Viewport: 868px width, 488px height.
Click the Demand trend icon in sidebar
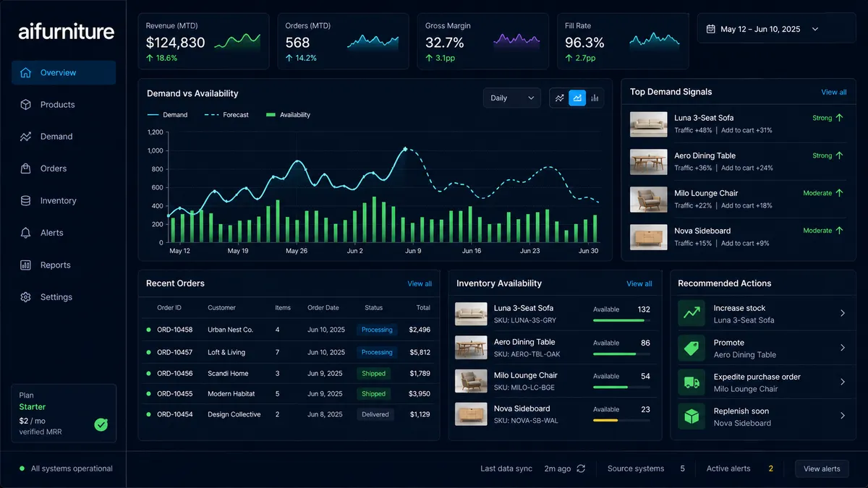[x=26, y=137]
